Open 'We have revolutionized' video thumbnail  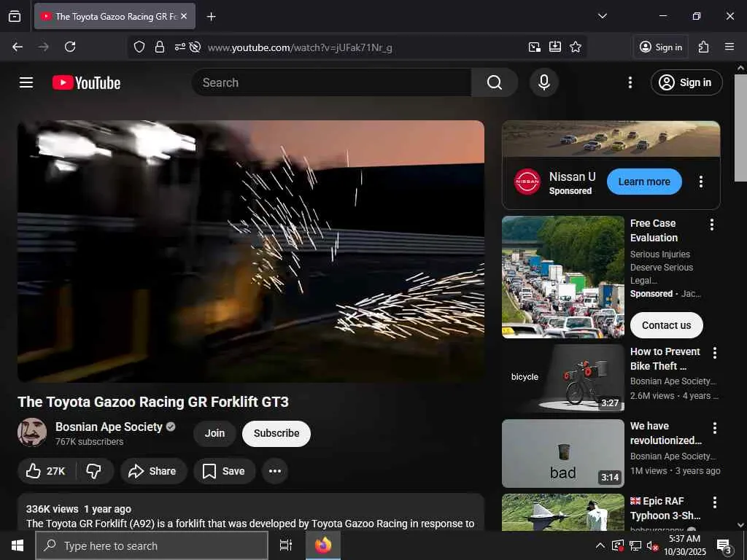click(562, 454)
